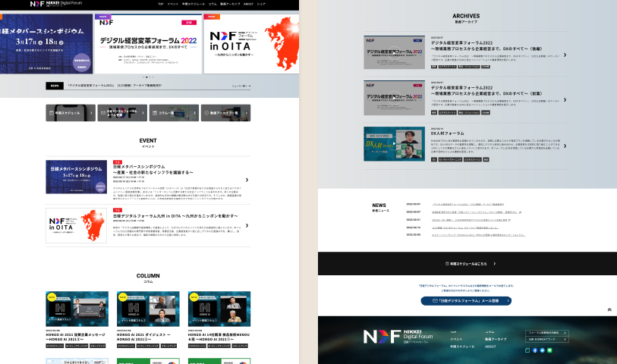Image resolution: width=617 pixels, height=364 pixels.
Task: Play the DX人材フォーラム archive video
Action: (395, 144)
